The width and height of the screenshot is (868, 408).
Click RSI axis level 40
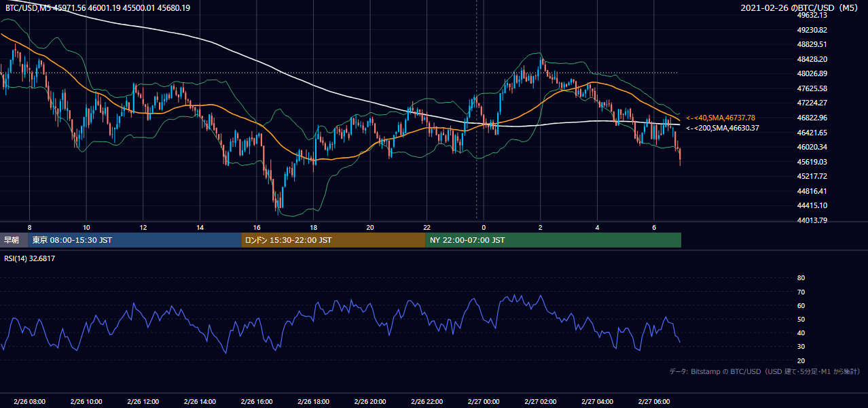pos(801,333)
